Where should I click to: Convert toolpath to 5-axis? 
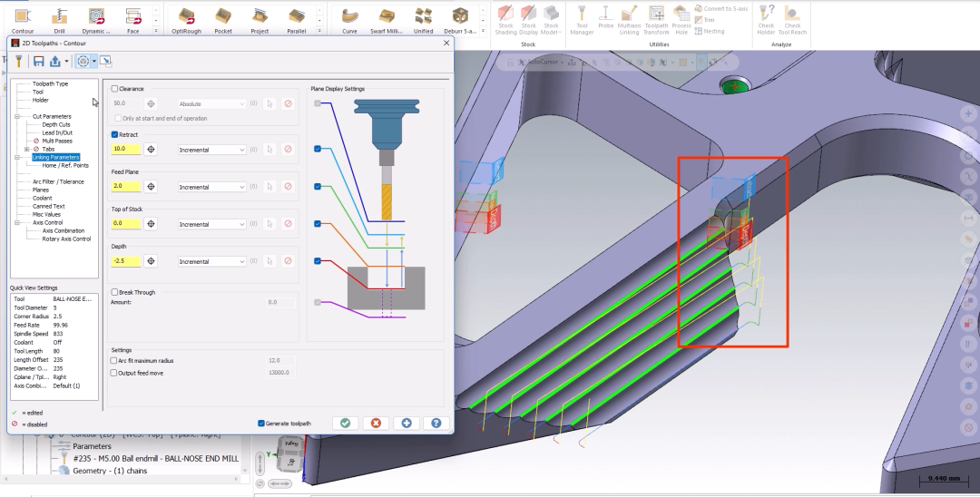720,9
